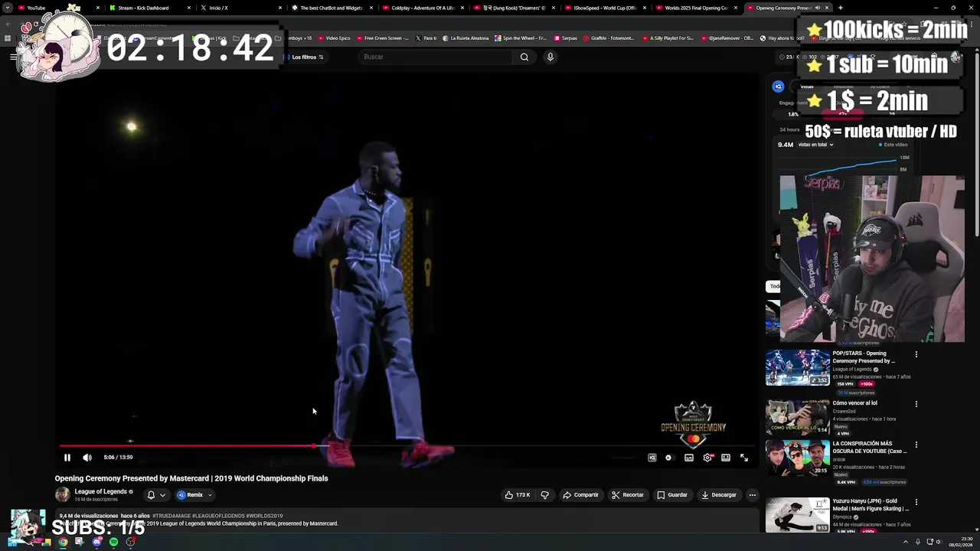Screen dimensions: 980x551
Task: Open Cómo vencer al lol thumbnail
Action: point(798,417)
